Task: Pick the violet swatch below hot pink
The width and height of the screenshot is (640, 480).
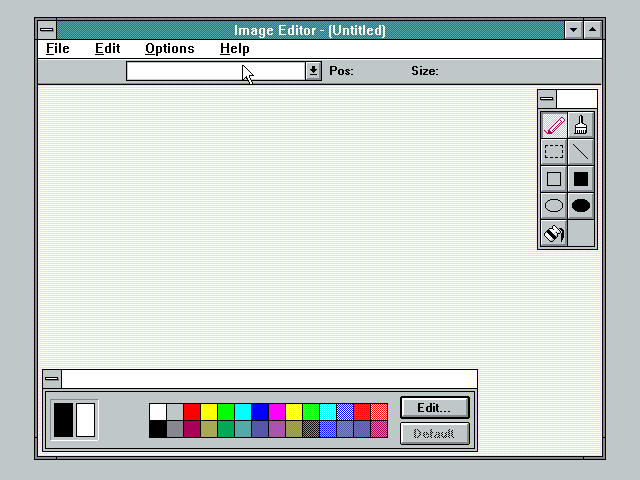Action: (362, 429)
